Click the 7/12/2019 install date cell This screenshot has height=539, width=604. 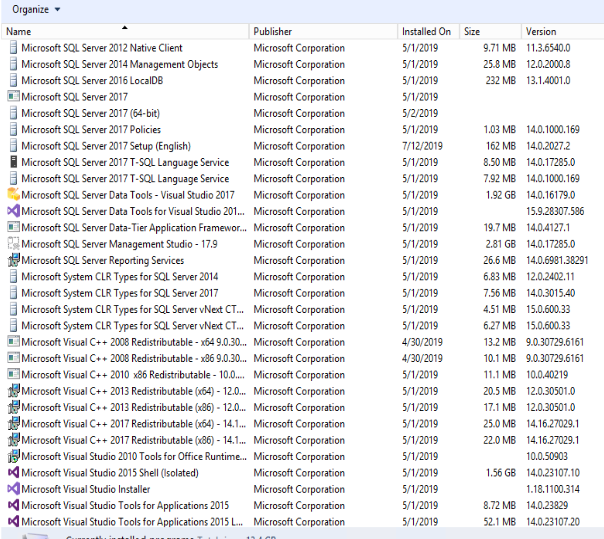click(x=422, y=146)
